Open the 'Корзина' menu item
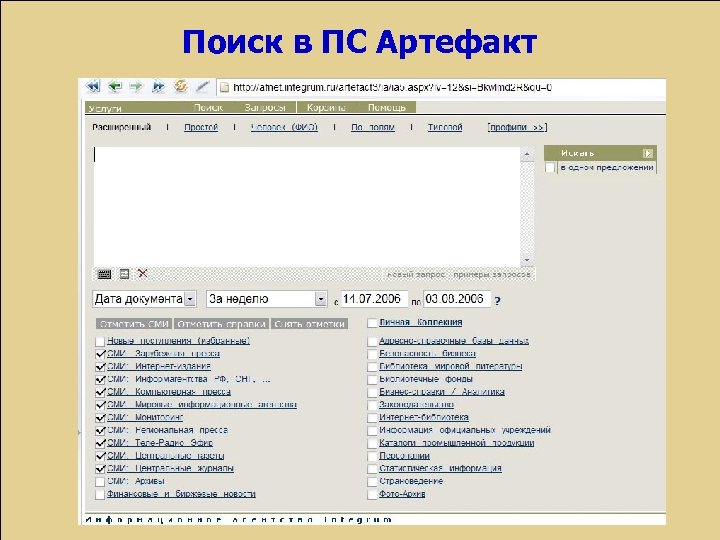 coord(326,107)
